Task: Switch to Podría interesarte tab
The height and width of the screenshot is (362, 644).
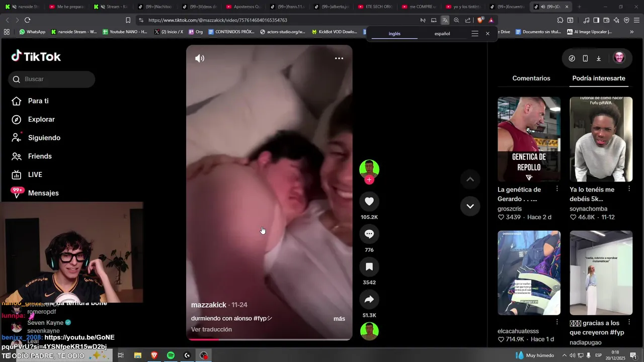Action: point(599,78)
